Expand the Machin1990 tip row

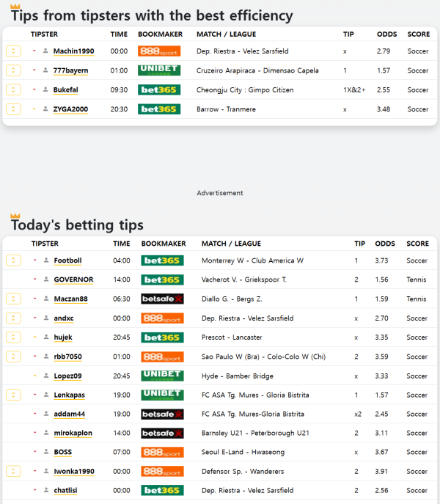tap(13, 51)
